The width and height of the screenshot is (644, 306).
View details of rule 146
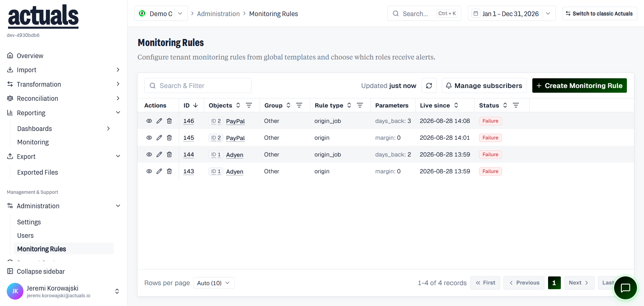pos(149,121)
